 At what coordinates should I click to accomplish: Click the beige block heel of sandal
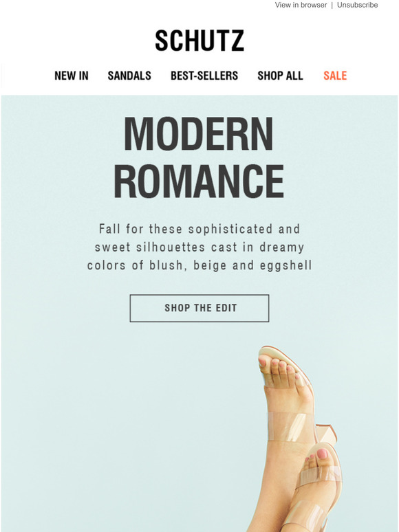pos(326,434)
